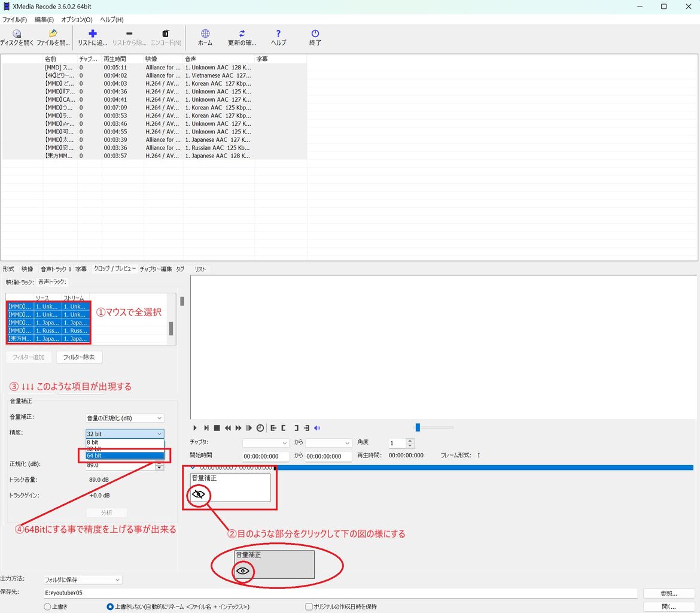Click the audio track list scrollbar
The height and width of the screenshot is (613, 700).
pos(171,329)
